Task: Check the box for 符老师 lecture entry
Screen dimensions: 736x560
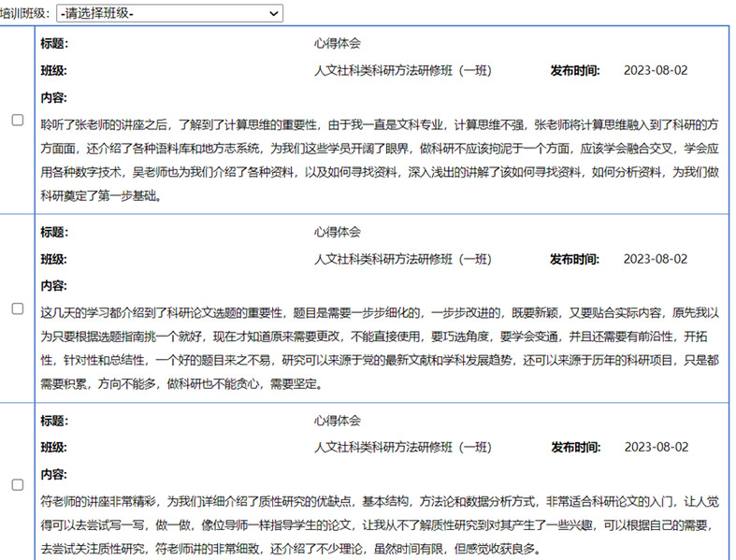Action: click(17, 484)
